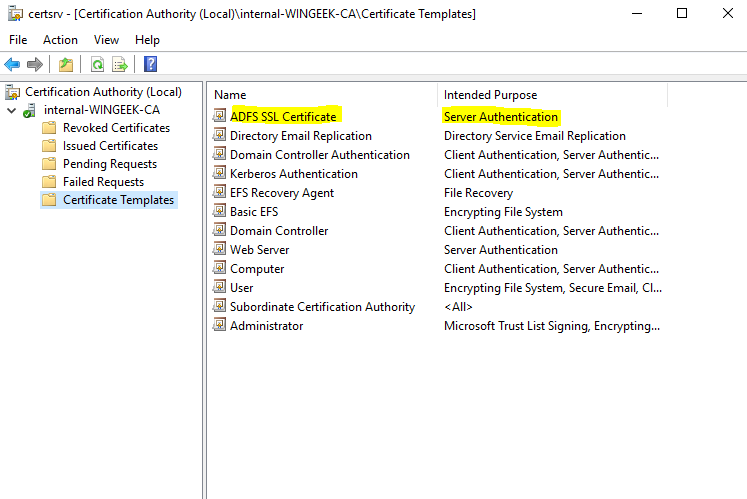747x499 pixels.
Task: Click the Up one level folder icon
Action: pos(65,65)
